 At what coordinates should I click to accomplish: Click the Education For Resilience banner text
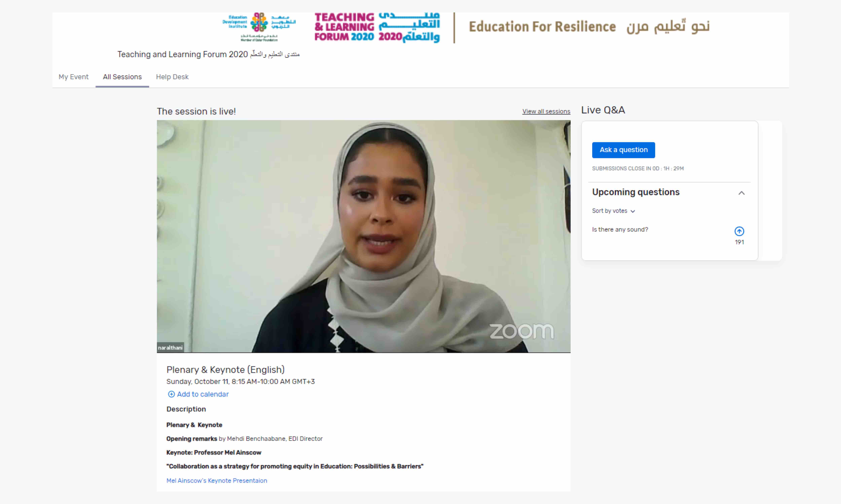pos(542,27)
